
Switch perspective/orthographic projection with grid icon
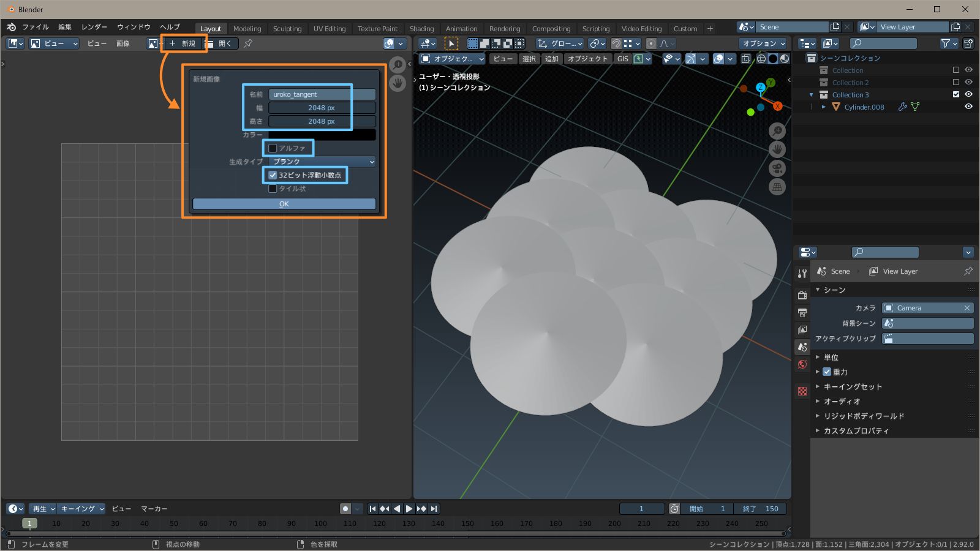point(777,187)
